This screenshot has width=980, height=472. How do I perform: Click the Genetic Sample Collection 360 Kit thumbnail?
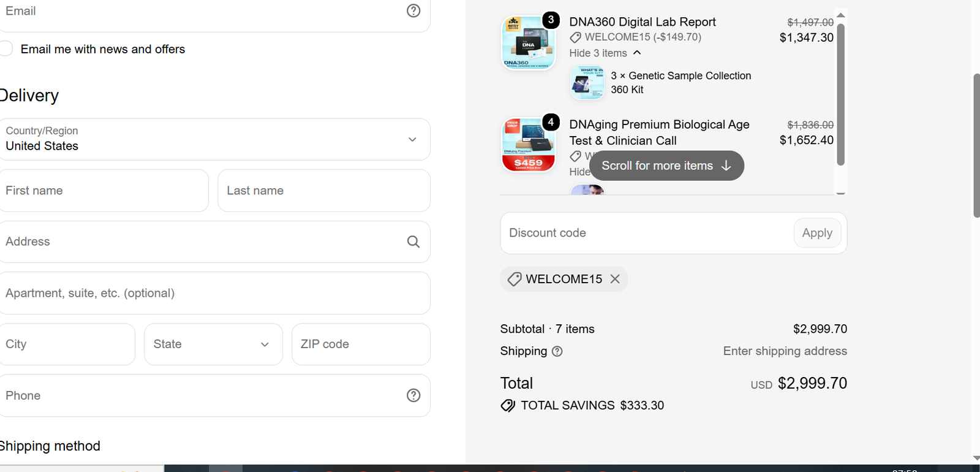[x=587, y=83]
